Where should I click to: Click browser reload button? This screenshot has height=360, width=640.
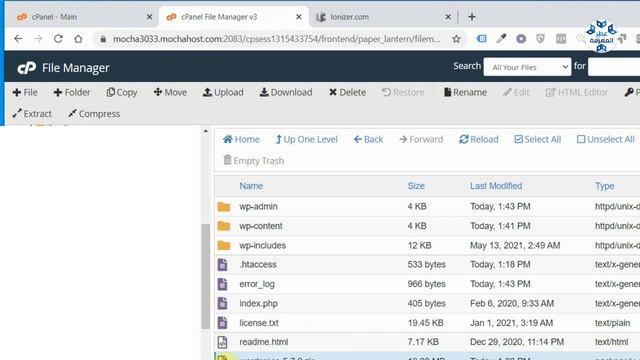point(58,39)
